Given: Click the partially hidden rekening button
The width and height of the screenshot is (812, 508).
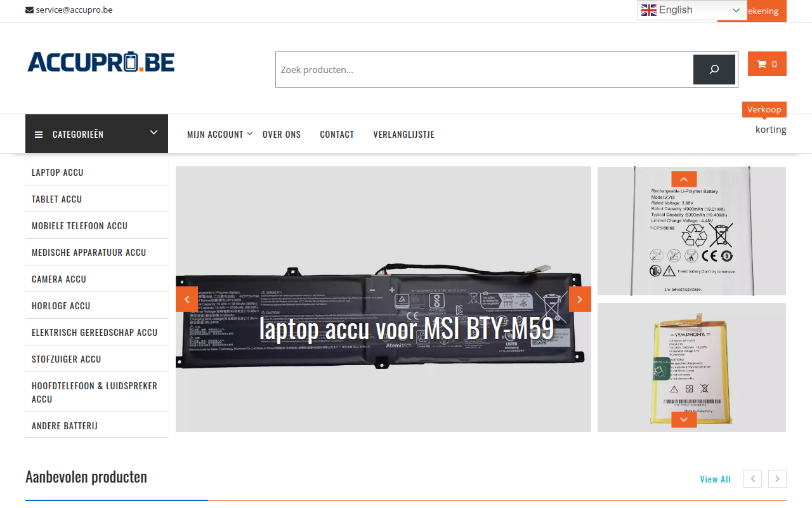Looking at the screenshot, I should point(766,11).
